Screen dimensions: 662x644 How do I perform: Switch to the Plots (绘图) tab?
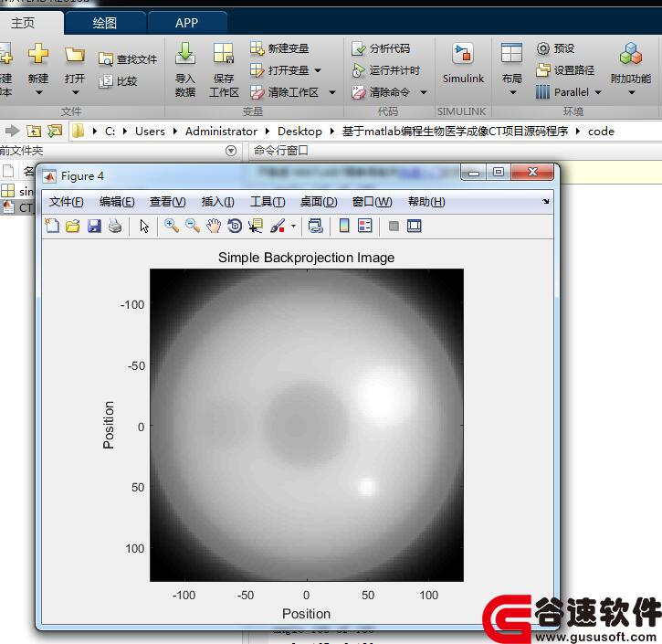(x=105, y=23)
